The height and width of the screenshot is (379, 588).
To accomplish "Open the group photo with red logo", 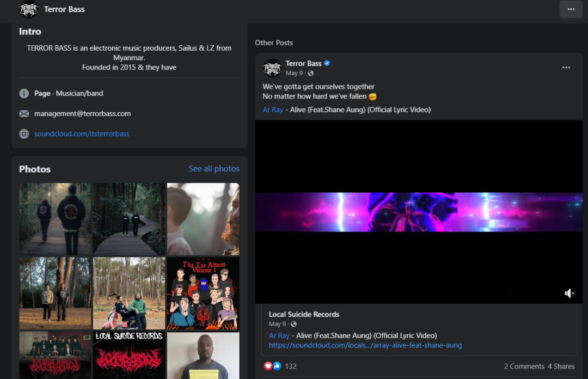I will coord(55,355).
